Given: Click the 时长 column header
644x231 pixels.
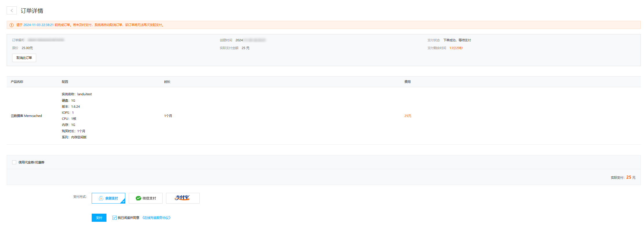Looking at the screenshot, I should click(167, 82).
